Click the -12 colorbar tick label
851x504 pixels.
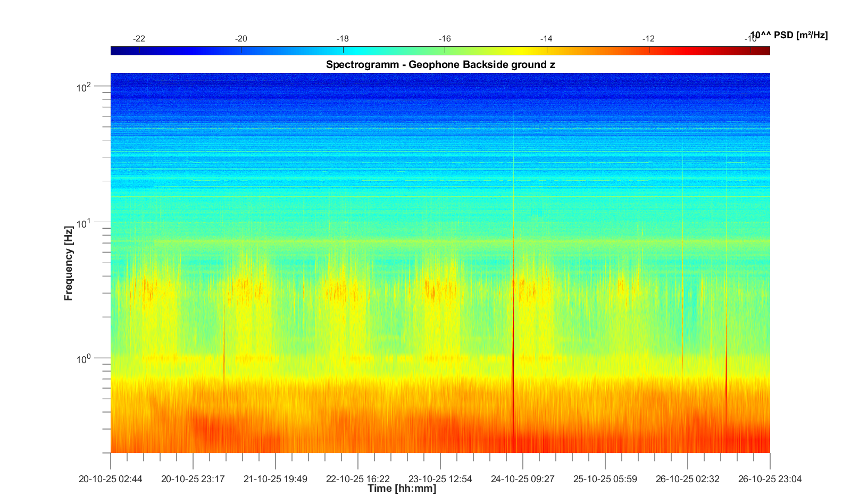(x=648, y=39)
